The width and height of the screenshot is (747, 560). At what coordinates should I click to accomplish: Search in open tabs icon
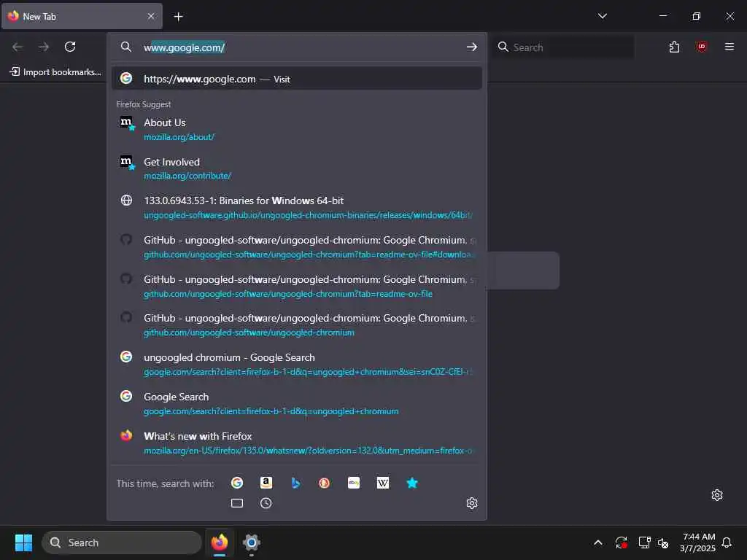point(237,503)
